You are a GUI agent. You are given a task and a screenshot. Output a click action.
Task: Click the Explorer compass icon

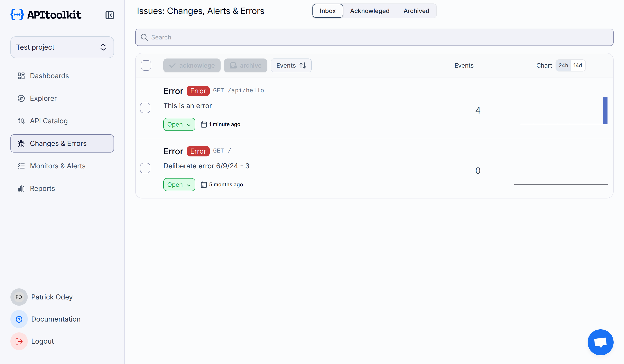21,98
